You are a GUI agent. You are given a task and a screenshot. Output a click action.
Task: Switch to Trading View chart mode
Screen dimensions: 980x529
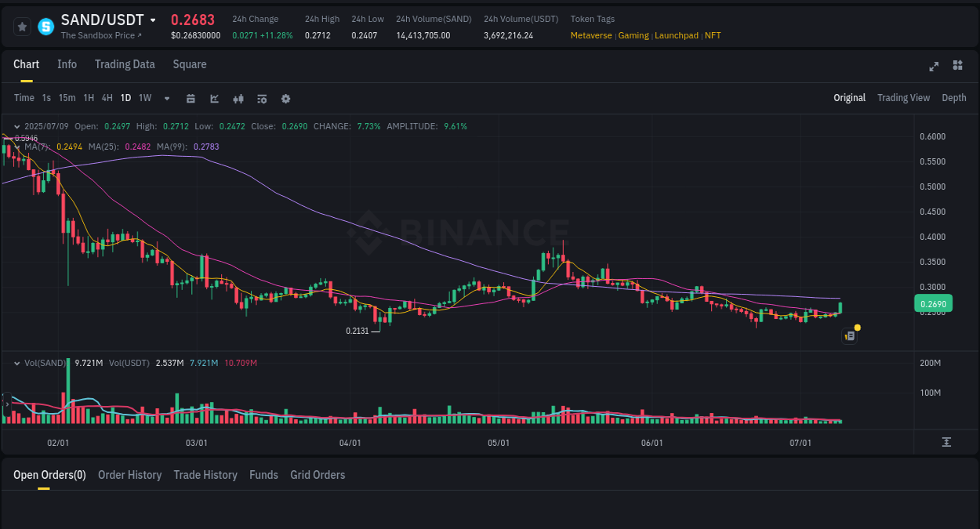pos(903,98)
